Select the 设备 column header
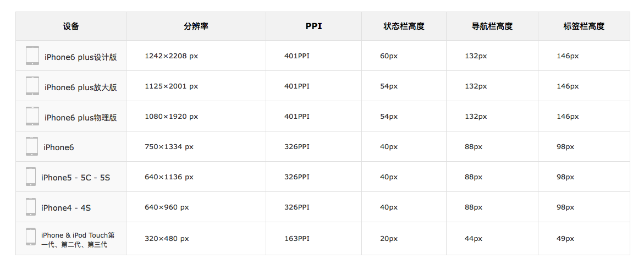The width and height of the screenshot is (644, 269). (71, 26)
